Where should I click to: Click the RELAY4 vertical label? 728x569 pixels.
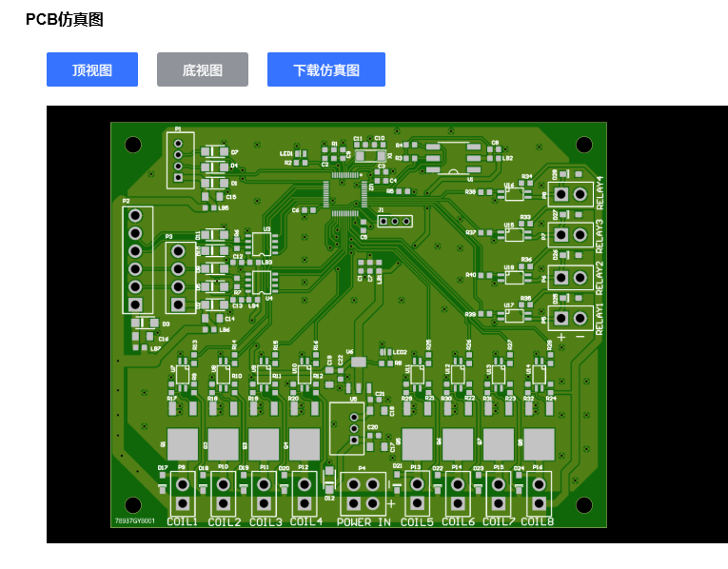click(x=600, y=192)
